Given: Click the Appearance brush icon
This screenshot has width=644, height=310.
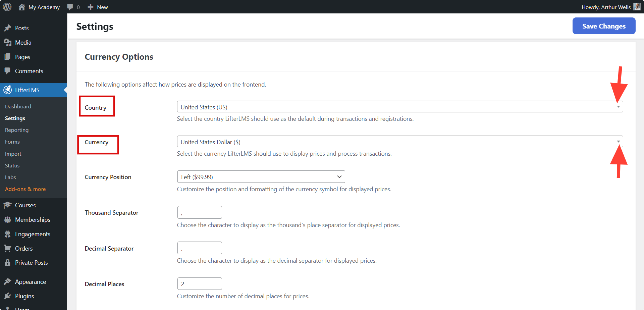Looking at the screenshot, I should click(x=7, y=282).
